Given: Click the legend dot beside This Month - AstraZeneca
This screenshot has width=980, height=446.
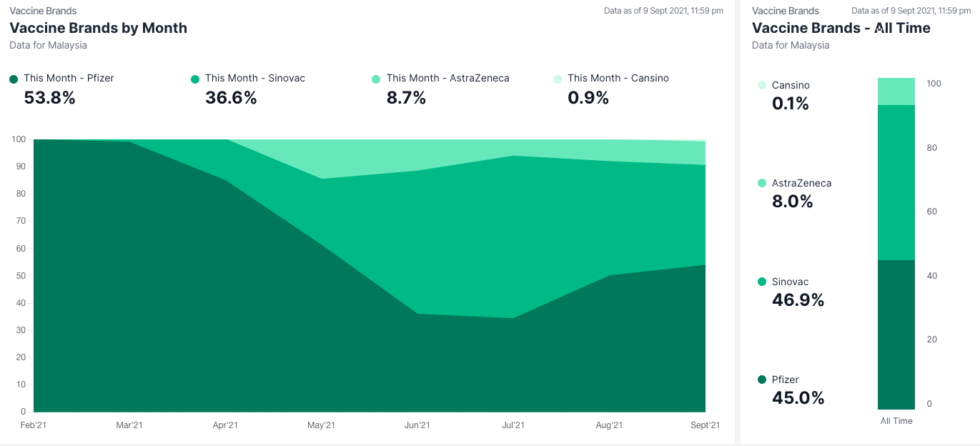Looking at the screenshot, I should tap(376, 79).
